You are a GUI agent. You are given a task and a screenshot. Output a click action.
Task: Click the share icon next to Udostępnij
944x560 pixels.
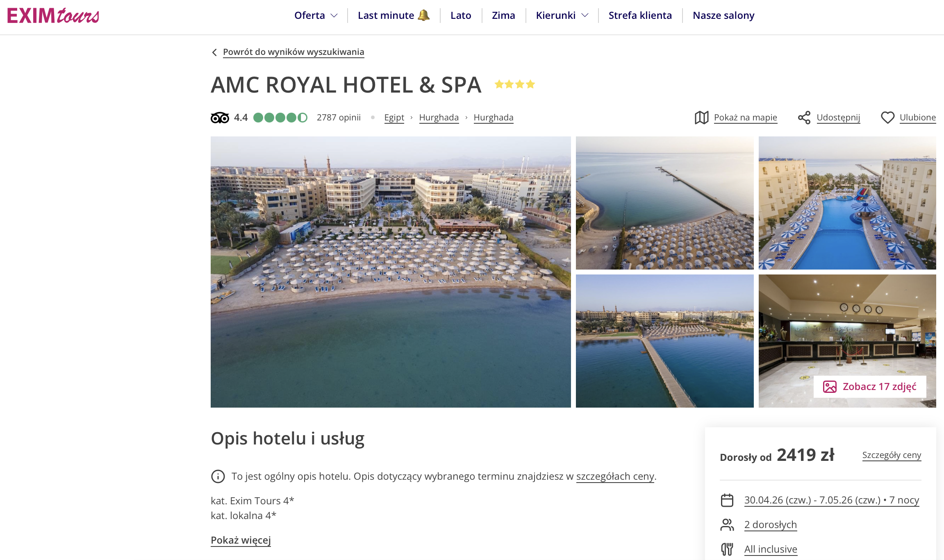click(804, 118)
